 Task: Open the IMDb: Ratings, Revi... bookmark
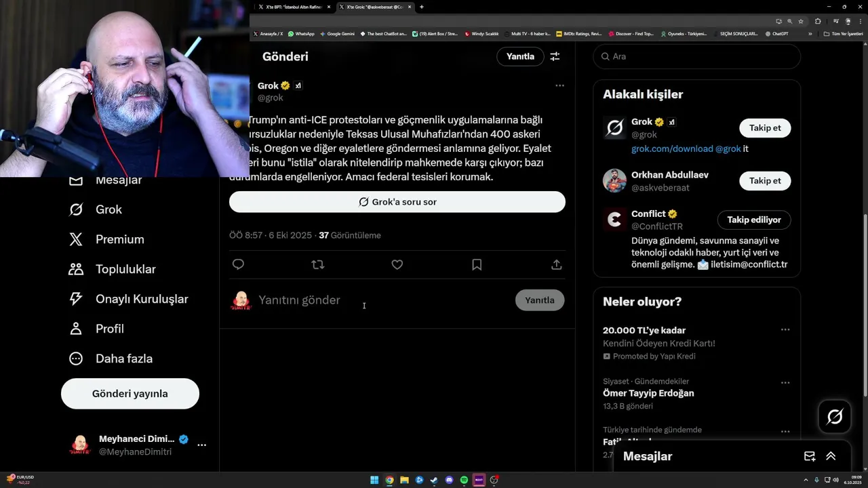(578, 33)
